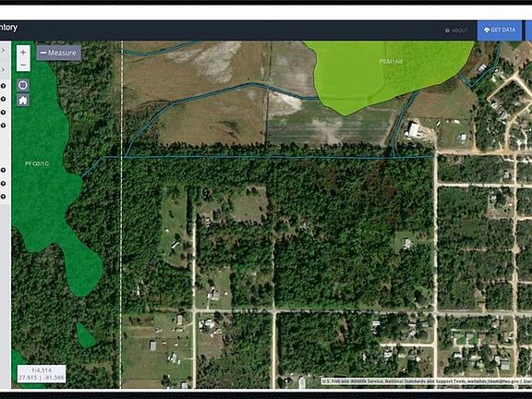
Task: Click the bottommost layer info icon in sidebar
Action: click(3, 197)
